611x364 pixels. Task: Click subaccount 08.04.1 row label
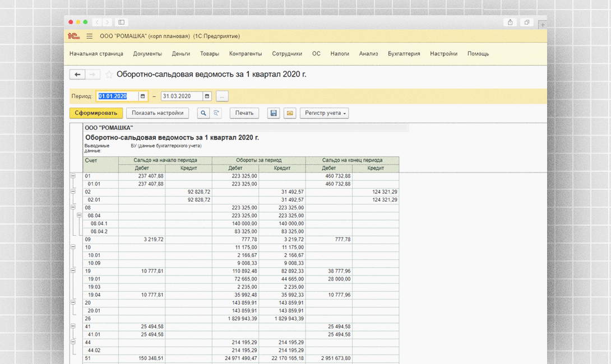[x=99, y=223]
